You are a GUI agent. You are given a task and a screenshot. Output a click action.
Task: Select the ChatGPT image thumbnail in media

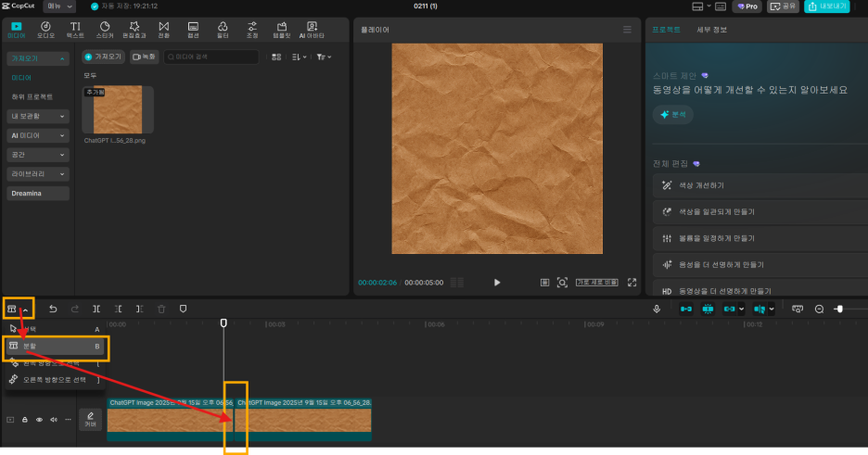[x=118, y=109]
